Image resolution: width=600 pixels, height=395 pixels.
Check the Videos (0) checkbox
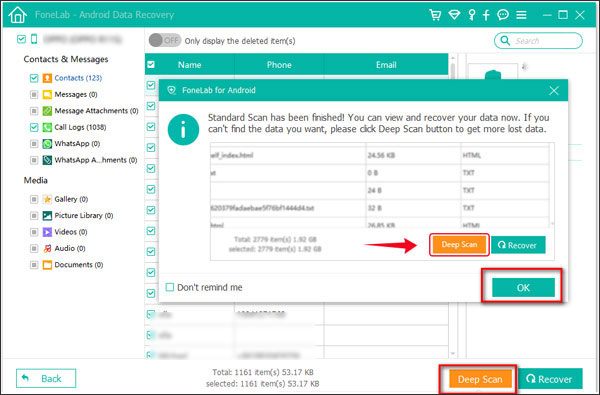(34, 232)
